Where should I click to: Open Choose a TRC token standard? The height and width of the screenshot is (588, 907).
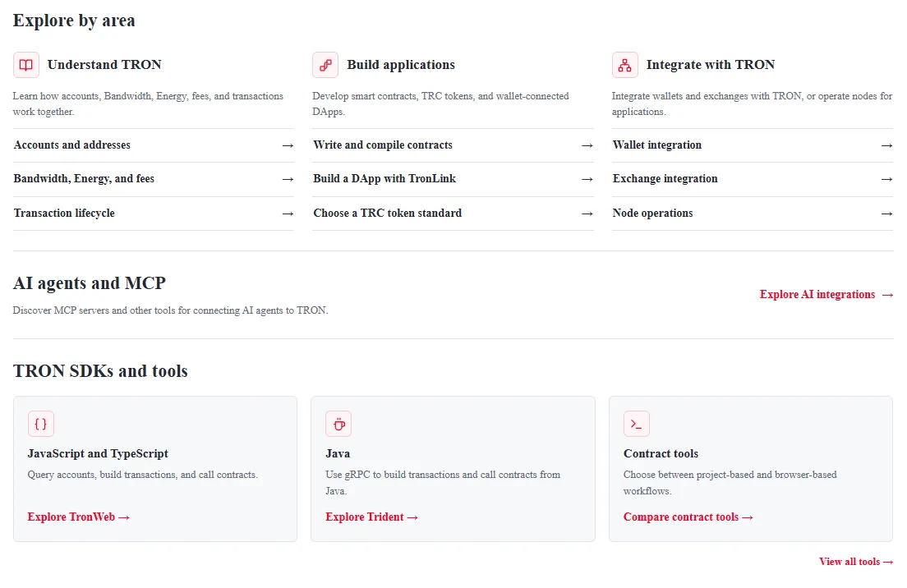click(453, 214)
